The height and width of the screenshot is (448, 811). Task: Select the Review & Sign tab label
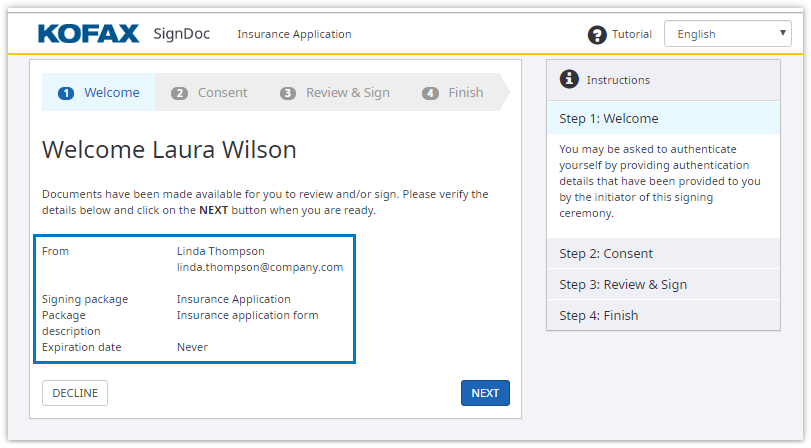tap(347, 93)
